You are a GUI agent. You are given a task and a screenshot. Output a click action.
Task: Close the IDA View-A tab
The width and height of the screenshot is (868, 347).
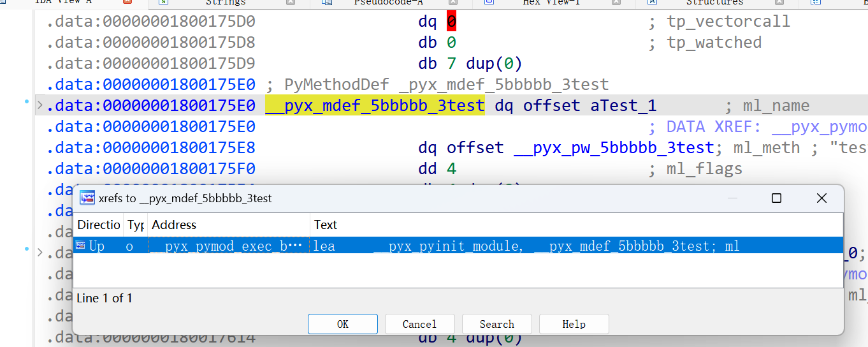pos(127,3)
